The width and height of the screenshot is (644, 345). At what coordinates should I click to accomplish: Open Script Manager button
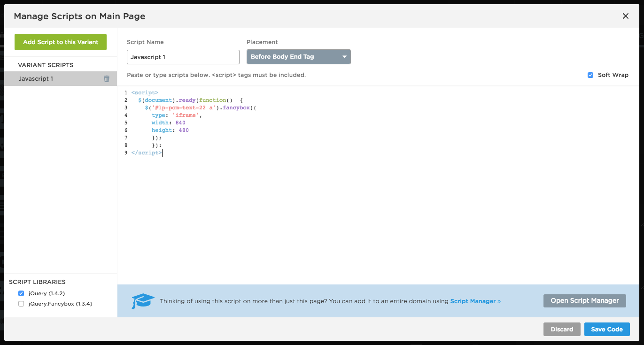coord(585,301)
